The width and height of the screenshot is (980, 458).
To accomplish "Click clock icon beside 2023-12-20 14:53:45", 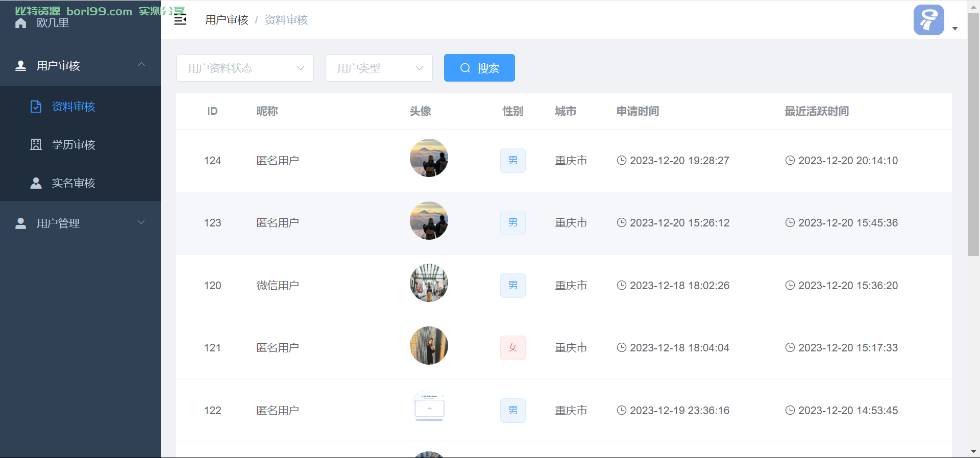I will [x=790, y=410].
